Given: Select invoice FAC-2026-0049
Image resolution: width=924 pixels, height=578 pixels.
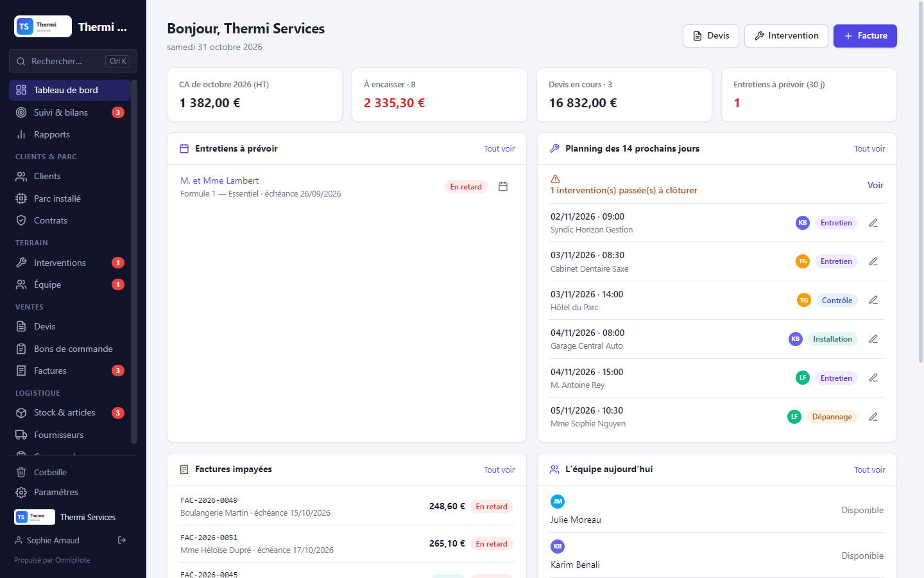Looking at the screenshot, I should (x=346, y=507).
